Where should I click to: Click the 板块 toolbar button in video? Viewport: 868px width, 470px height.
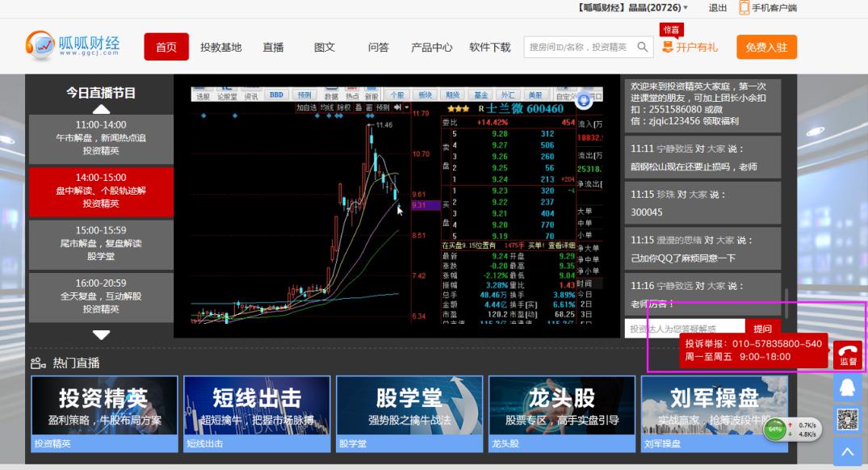[425, 94]
